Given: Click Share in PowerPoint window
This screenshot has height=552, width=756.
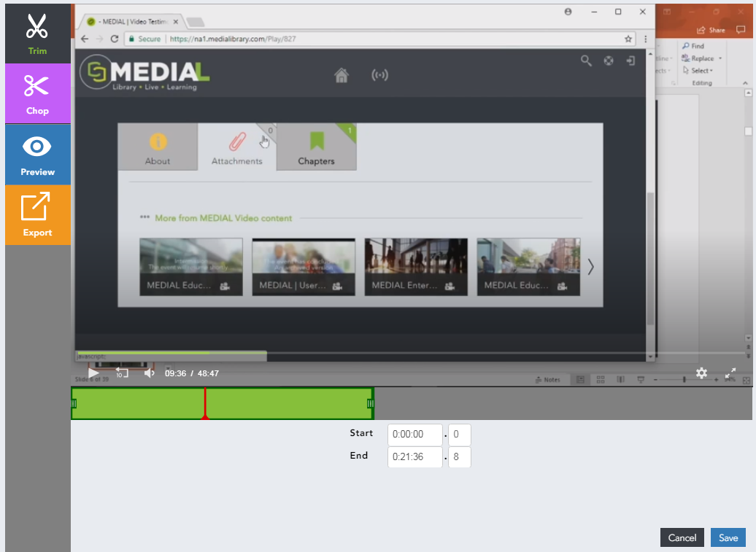Looking at the screenshot, I should click(x=711, y=30).
